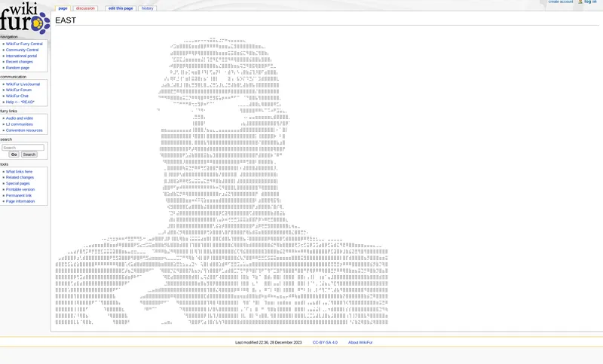Open the Help READ link
This screenshot has width=603, height=364.
(x=20, y=102)
